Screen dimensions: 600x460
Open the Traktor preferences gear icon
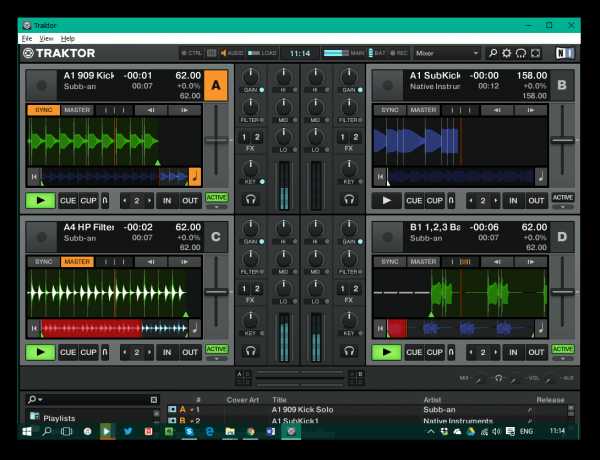pos(507,53)
